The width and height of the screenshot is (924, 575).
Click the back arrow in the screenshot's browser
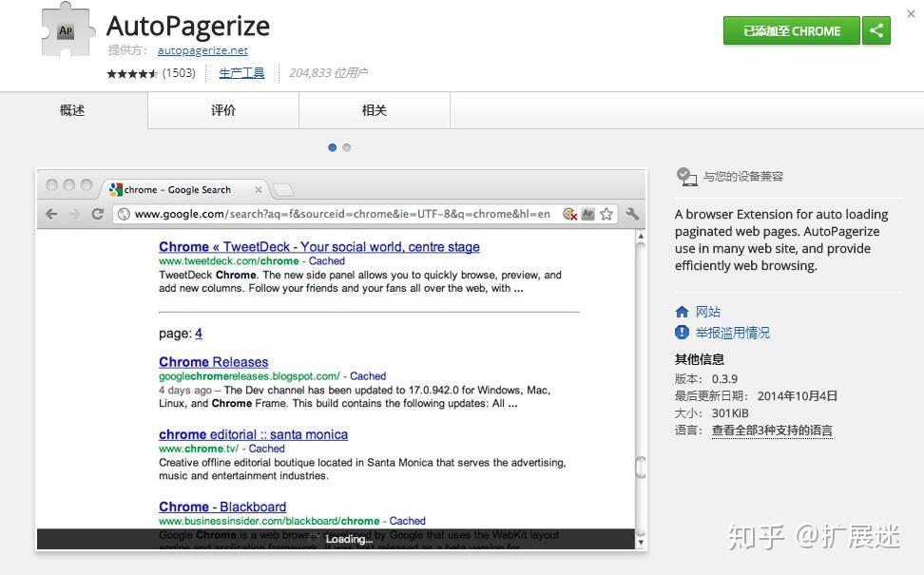[51, 214]
